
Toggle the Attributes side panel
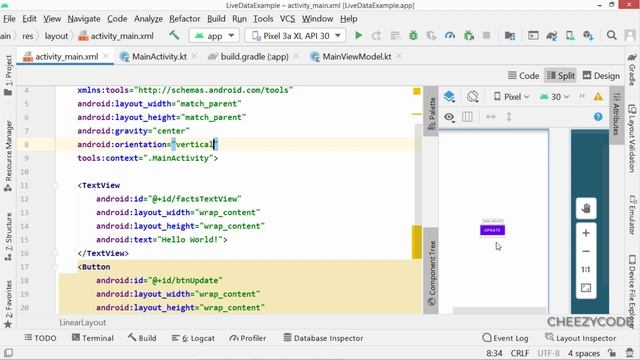click(x=616, y=114)
